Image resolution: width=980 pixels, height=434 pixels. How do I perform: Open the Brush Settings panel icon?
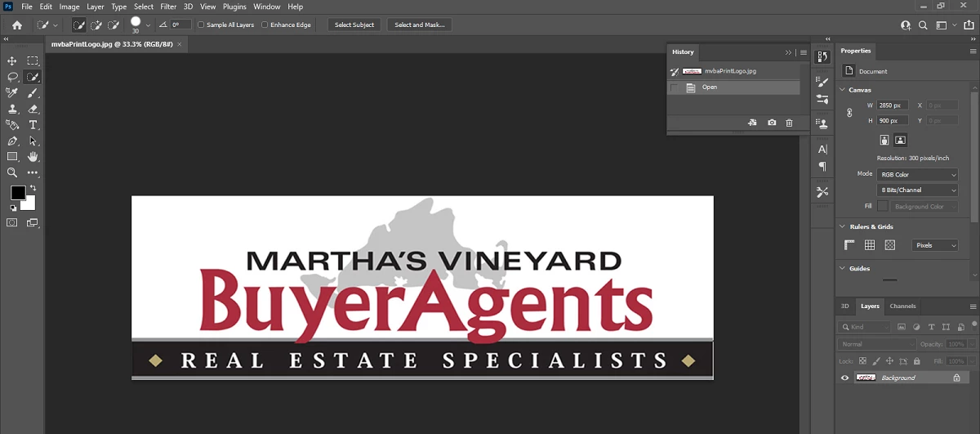pos(822,82)
